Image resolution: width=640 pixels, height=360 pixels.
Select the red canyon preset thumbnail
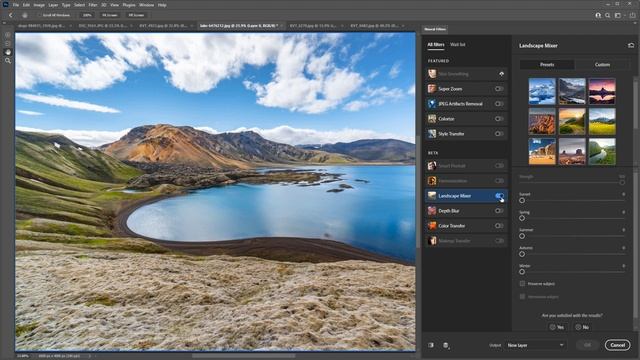[x=542, y=121]
